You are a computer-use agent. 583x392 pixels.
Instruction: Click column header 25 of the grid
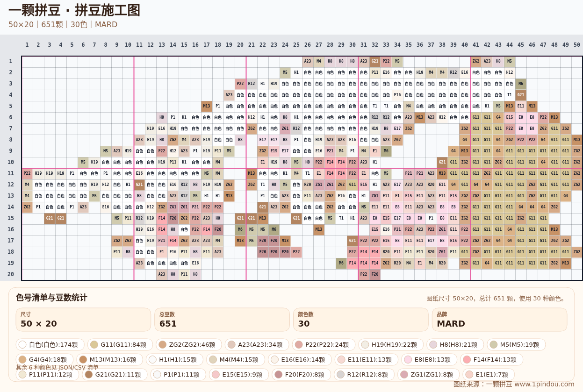pyautogui.click(x=296, y=45)
